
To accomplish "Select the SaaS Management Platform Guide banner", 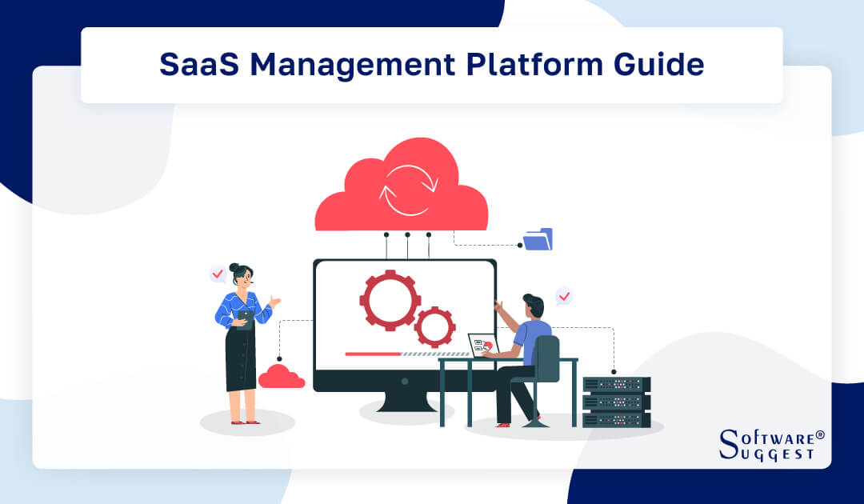I will [432, 64].
